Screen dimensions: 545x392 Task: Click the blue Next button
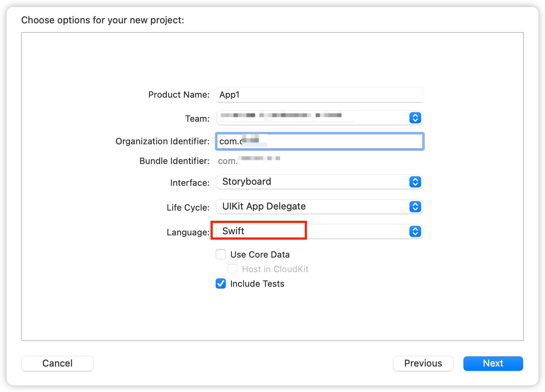tap(493, 363)
